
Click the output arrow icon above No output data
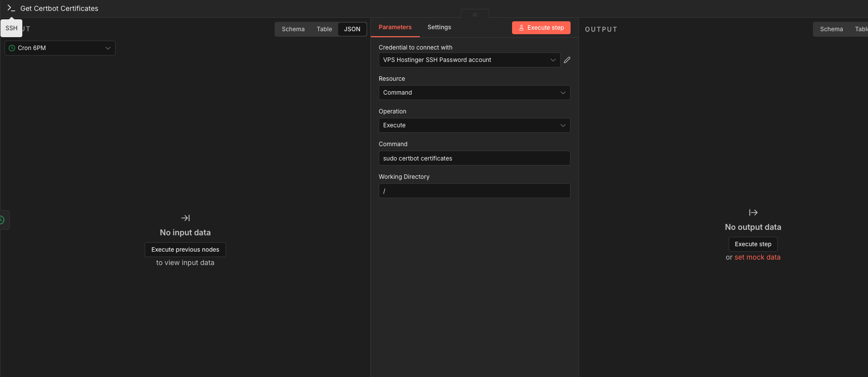point(753,213)
